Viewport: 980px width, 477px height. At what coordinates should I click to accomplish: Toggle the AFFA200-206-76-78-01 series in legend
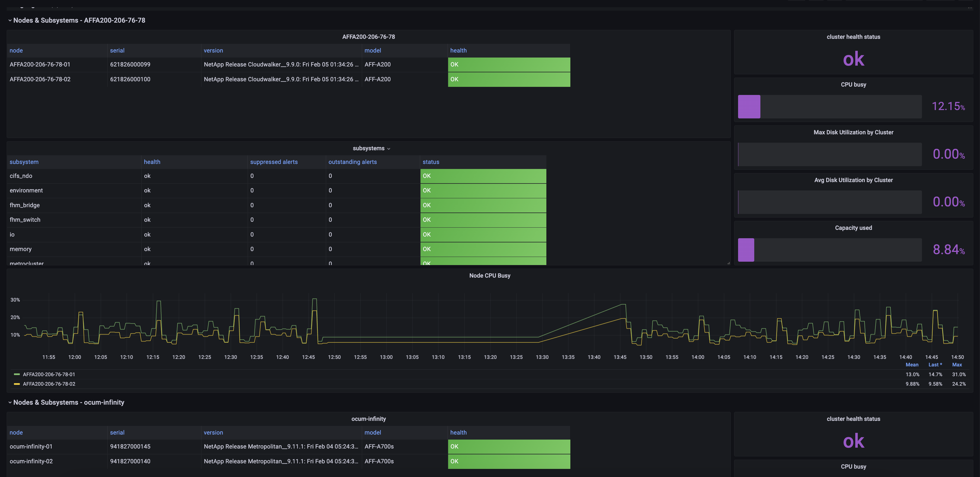[49, 374]
